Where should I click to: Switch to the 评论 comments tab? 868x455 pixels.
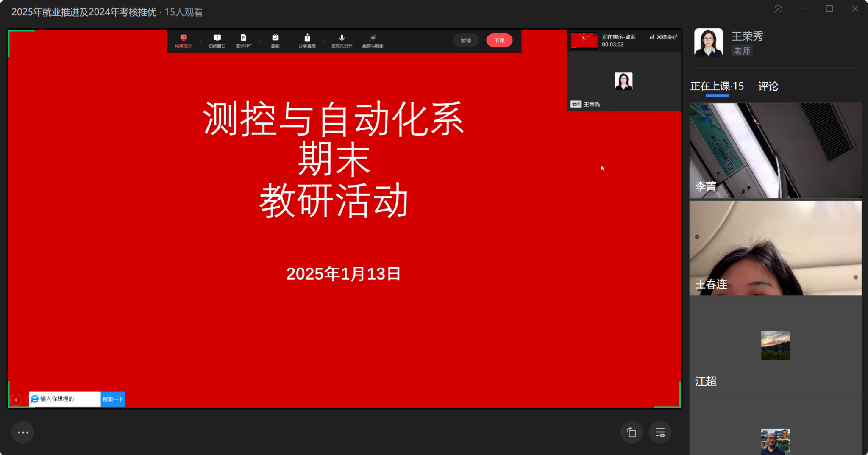pyautogui.click(x=768, y=86)
